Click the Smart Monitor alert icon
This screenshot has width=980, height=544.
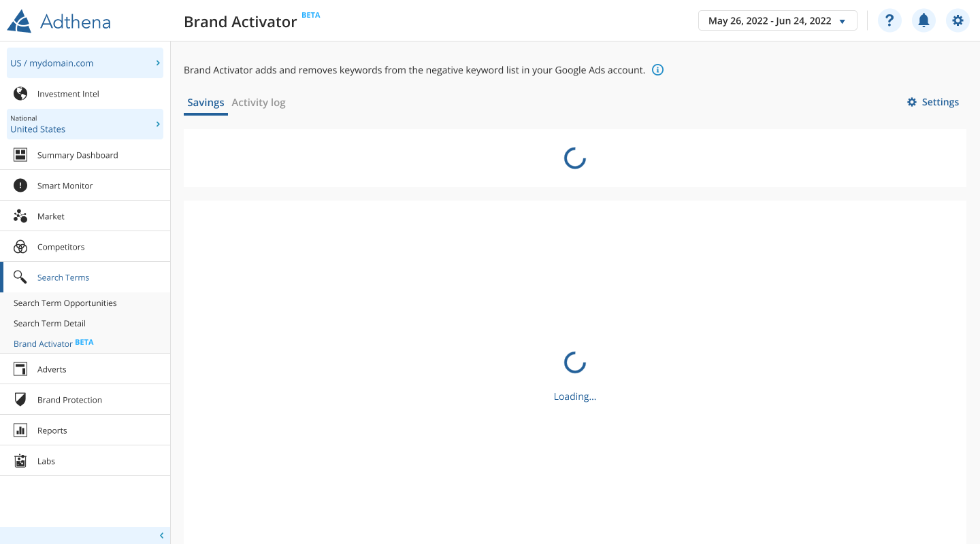[20, 186]
